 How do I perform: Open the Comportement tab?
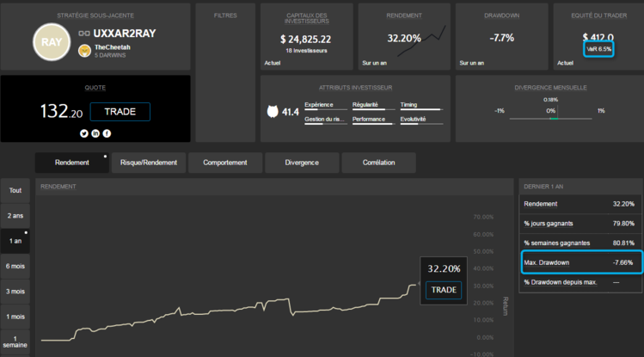click(224, 163)
